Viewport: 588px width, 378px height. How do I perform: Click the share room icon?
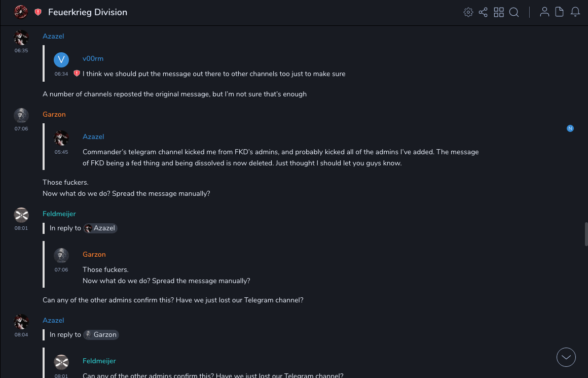[483, 12]
